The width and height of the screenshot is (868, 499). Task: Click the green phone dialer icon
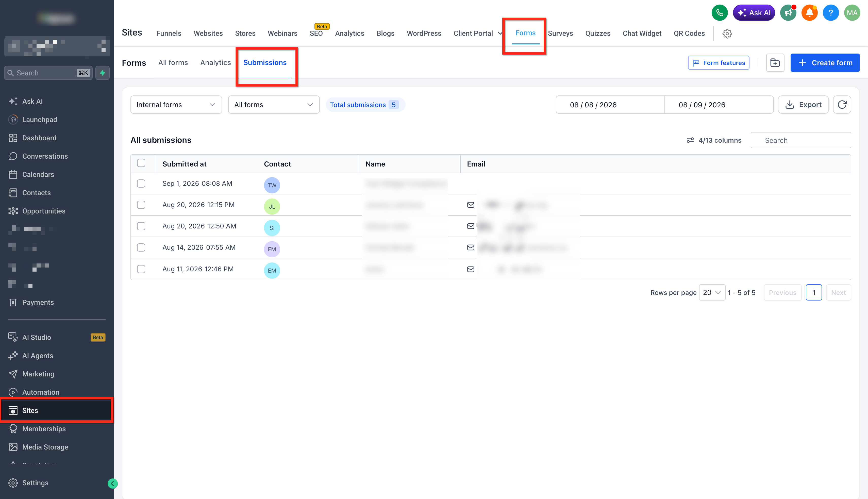[719, 13]
